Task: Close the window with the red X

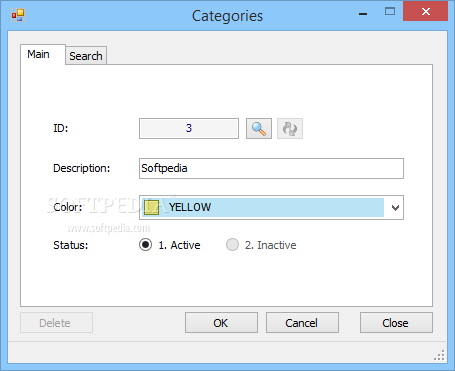Action: (425, 12)
